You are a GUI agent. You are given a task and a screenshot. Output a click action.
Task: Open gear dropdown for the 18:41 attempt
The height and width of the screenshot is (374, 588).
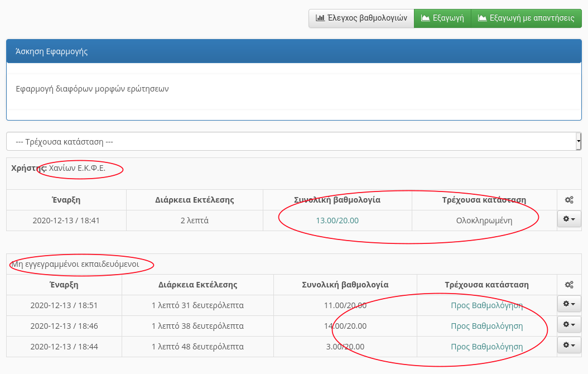point(569,219)
